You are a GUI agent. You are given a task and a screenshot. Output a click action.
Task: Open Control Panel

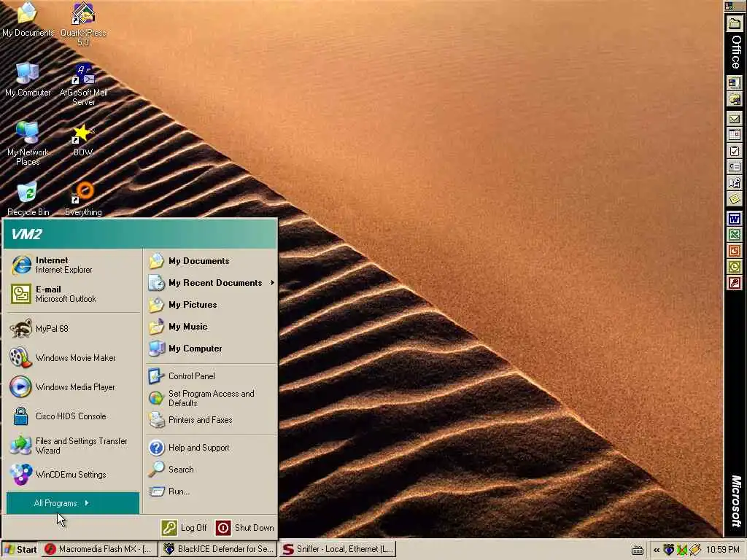(211, 376)
